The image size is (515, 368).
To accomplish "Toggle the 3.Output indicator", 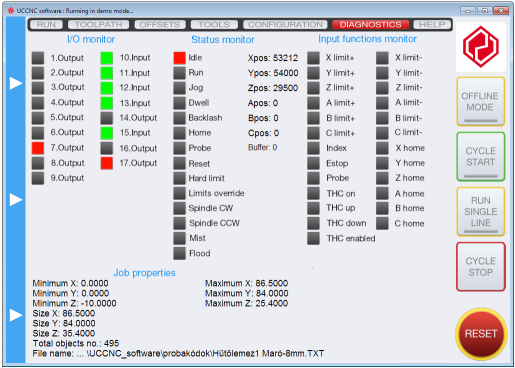I will pyautogui.click(x=38, y=87).
